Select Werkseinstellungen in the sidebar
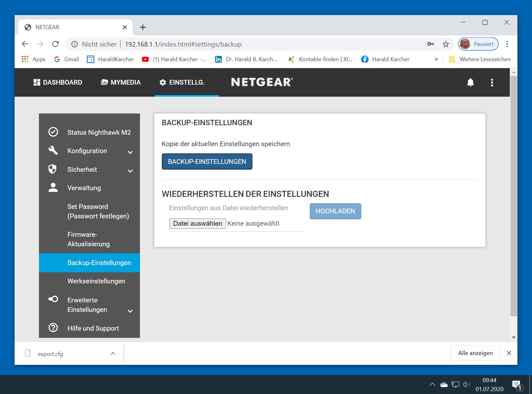 pyautogui.click(x=96, y=281)
